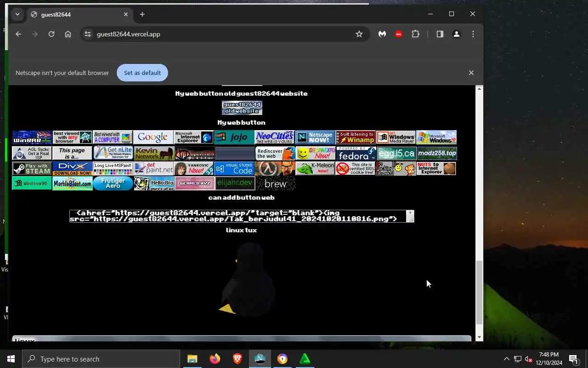Image resolution: width=588 pixels, height=368 pixels.
Task: Click the 'NUTS to Internet Explorer' badge
Action: point(436,169)
